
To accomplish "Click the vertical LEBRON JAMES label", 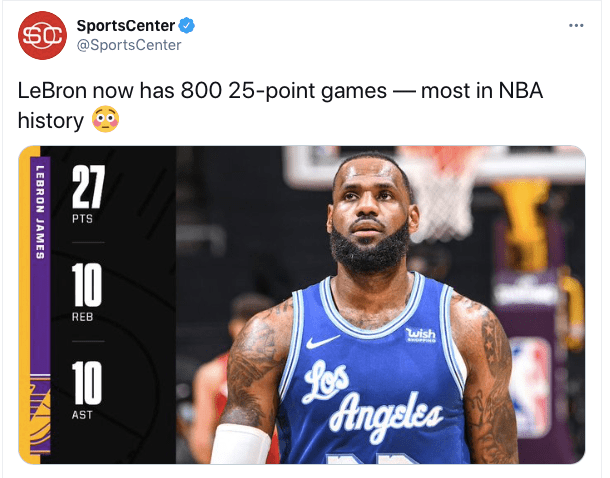I will tap(40, 212).
